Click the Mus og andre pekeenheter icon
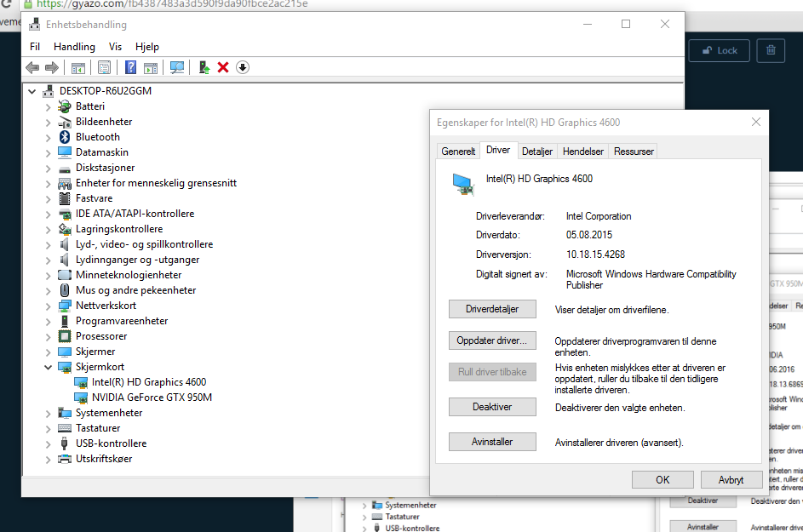Screen dimensions: 803x532 (x=65, y=290)
